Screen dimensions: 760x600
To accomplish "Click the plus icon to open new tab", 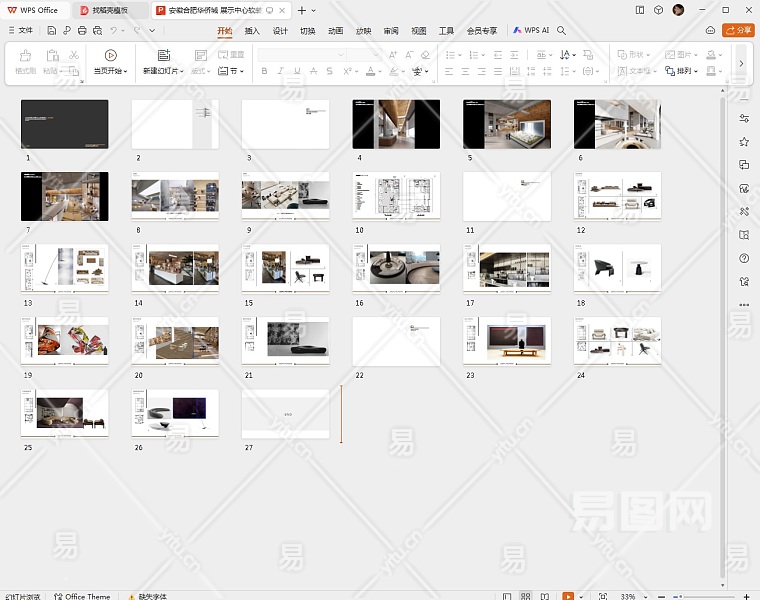I will pyautogui.click(x=302, y=10).
